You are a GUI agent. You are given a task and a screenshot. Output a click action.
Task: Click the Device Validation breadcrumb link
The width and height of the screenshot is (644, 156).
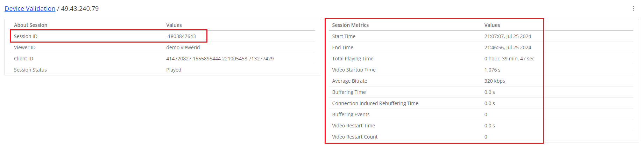click(x=30, y=8)
